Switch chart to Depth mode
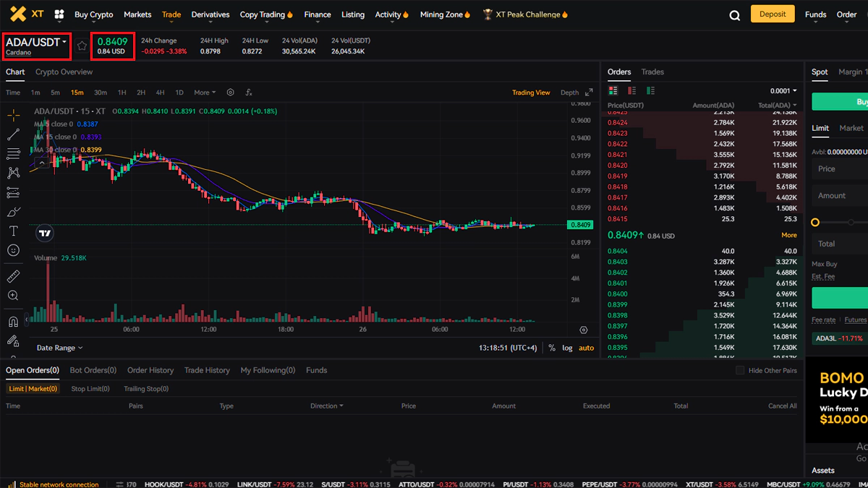868x488 pixels. [570, 93]
